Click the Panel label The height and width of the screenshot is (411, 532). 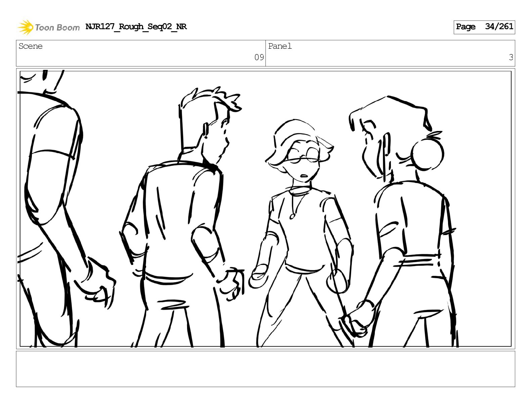(x=280, y=46)
